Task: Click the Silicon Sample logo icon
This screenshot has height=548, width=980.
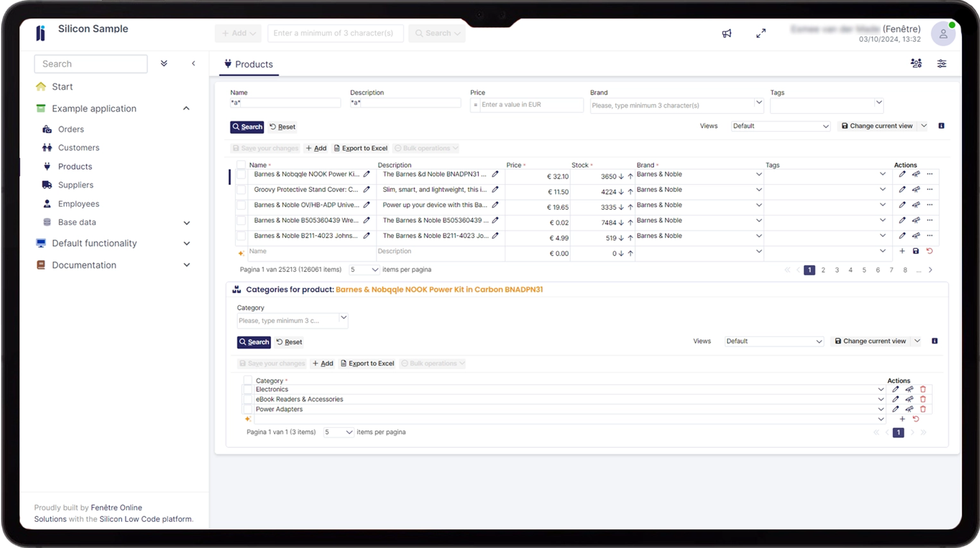Action: coord(41,33)
